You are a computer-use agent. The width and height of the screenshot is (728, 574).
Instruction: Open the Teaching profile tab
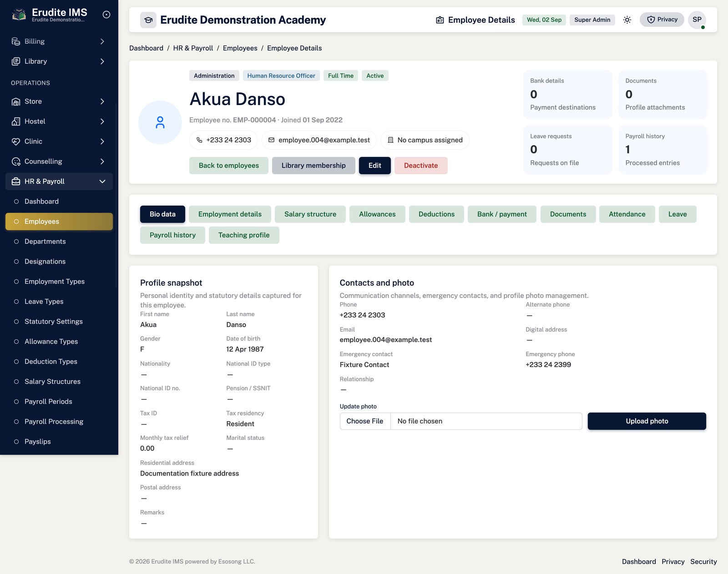point(244,235)
